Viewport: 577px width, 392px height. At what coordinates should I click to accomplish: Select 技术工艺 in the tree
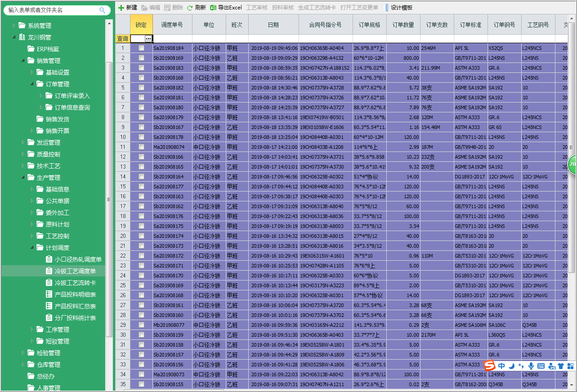tap(49, 166)
